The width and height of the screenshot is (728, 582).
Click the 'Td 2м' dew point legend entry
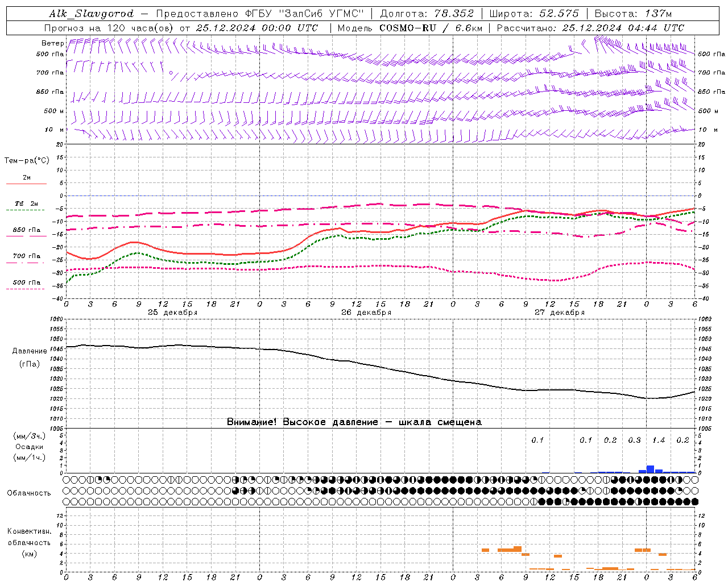(x=27, y=203)
